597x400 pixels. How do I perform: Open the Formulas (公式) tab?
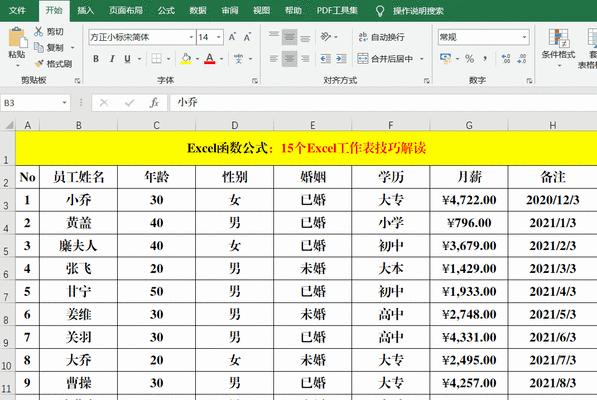(166, 11)
